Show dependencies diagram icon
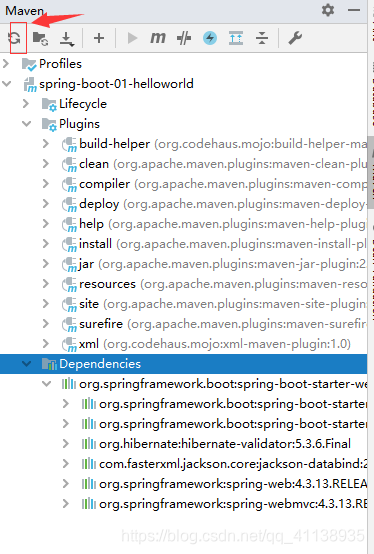Screen dimensions: 374x554 236,38
